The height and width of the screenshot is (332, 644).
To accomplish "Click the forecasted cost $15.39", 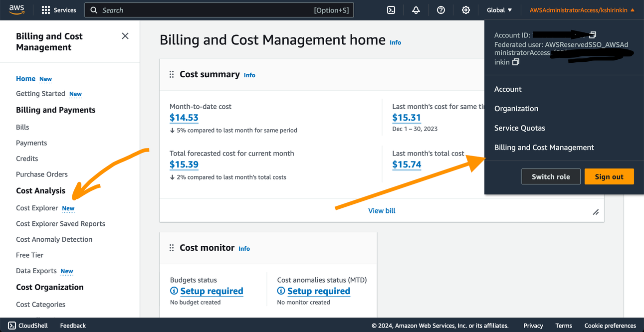I will click(184, 165).
